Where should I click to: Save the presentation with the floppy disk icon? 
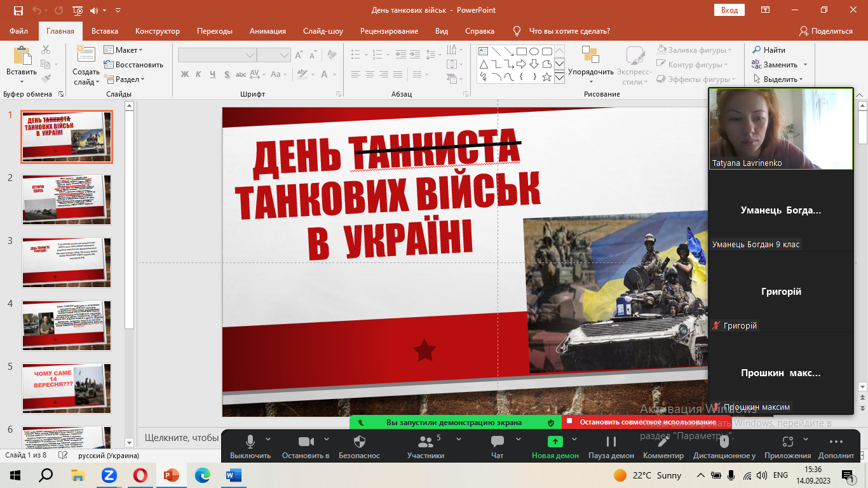pos(18,10)
